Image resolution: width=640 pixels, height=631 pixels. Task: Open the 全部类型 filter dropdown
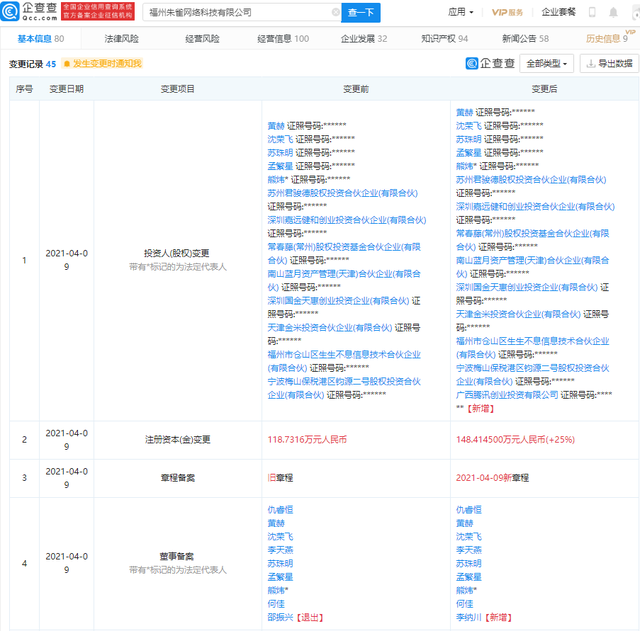(546, 64)
